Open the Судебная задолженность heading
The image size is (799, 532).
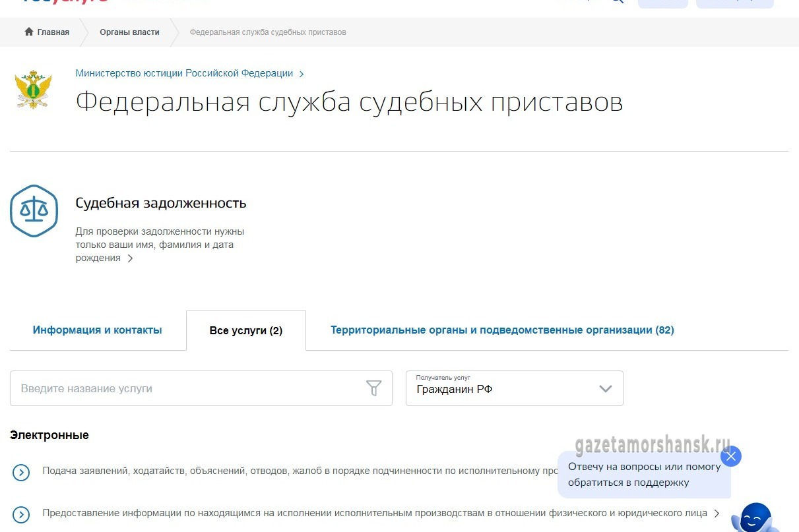(161, 203)
